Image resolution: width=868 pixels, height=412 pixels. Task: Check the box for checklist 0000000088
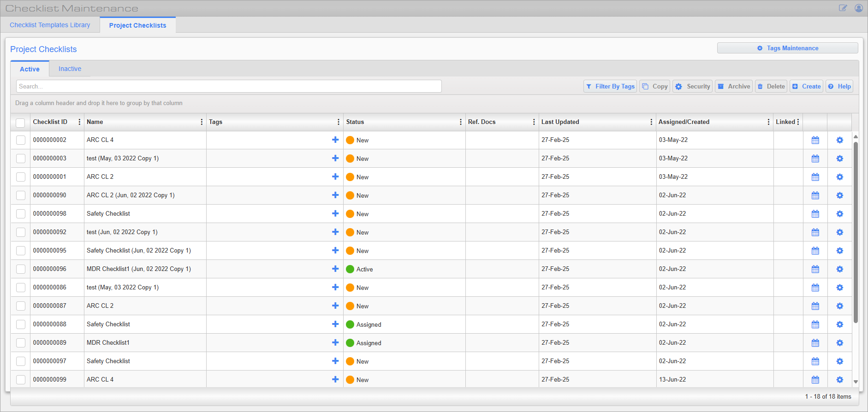click(21, 324)
